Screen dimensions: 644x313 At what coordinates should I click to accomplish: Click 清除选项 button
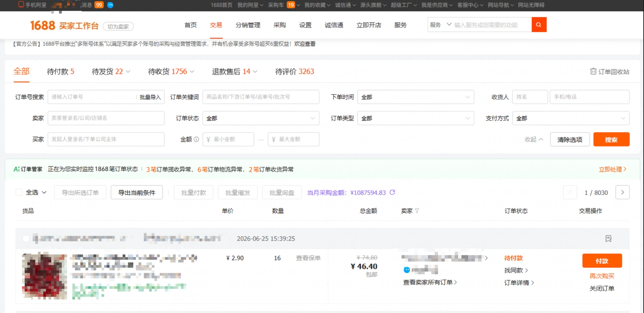click(x=570, y=139)
